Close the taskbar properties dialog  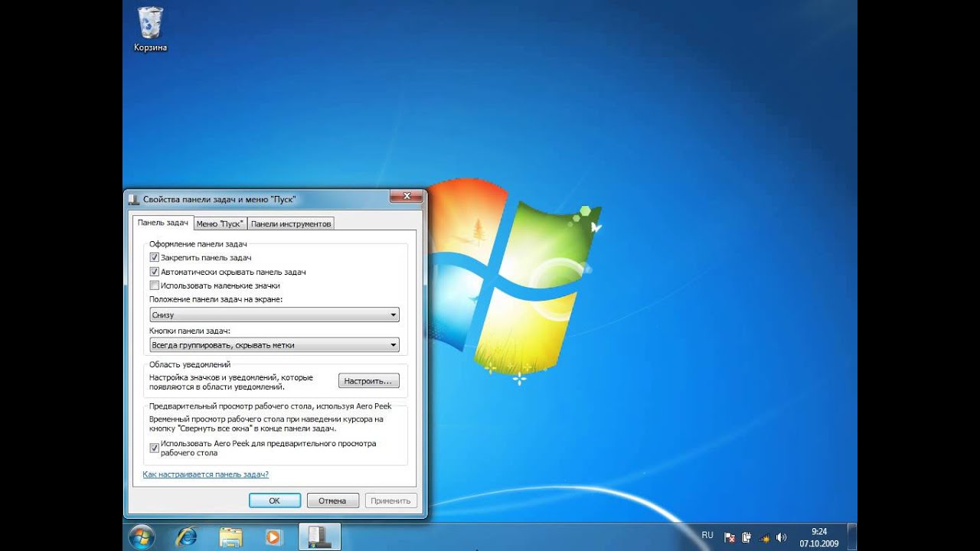(x=406, y=197)
